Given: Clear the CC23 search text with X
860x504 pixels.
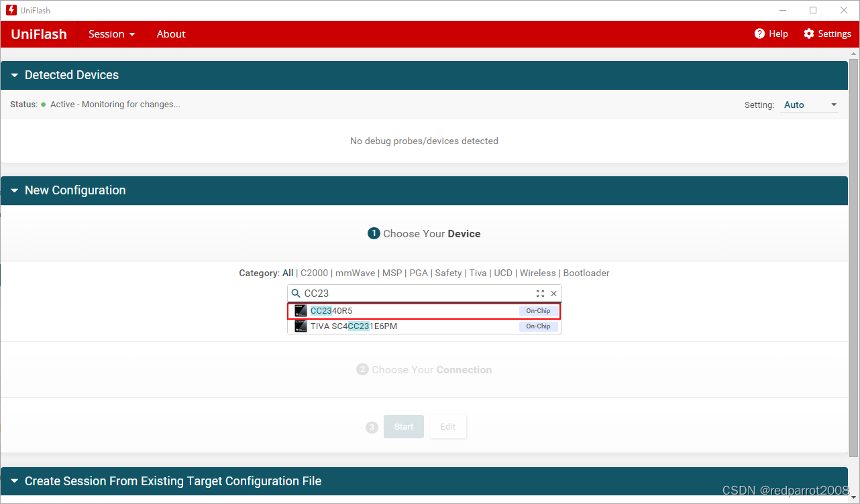Looking at the screenshot, I should tap(553, 294).
